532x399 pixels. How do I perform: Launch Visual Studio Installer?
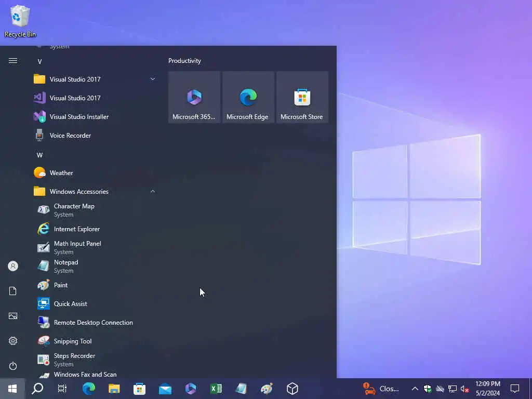[x=95, y=117]
